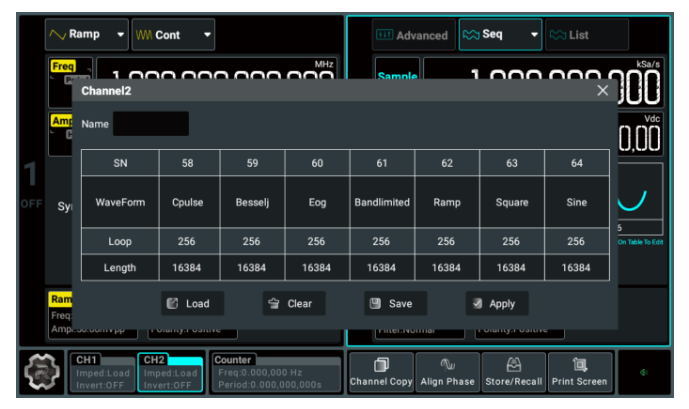Close the Channel2 dialog
The height and width of the screenshot is (409, 689).
click(x=602, y=90)
